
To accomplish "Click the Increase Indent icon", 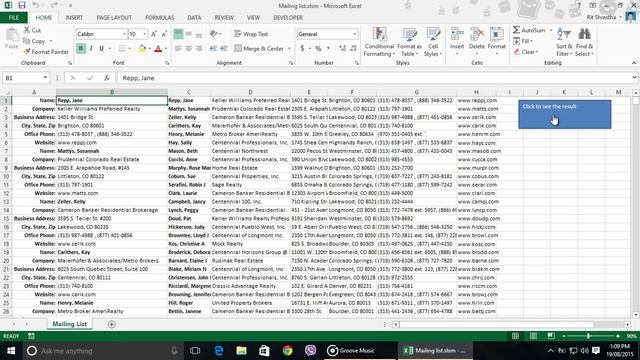I will coord(224,49).
